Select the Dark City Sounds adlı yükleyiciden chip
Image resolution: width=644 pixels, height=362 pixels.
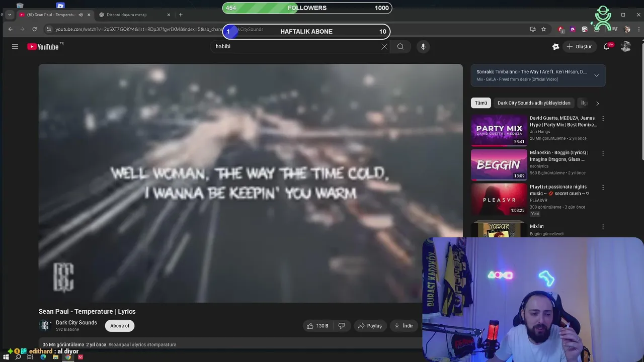tap(534, 103)
